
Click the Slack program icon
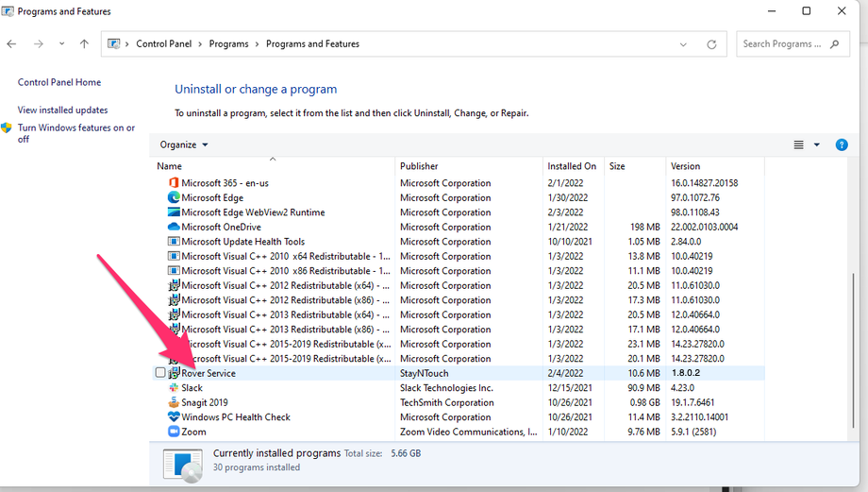(174, 388)
